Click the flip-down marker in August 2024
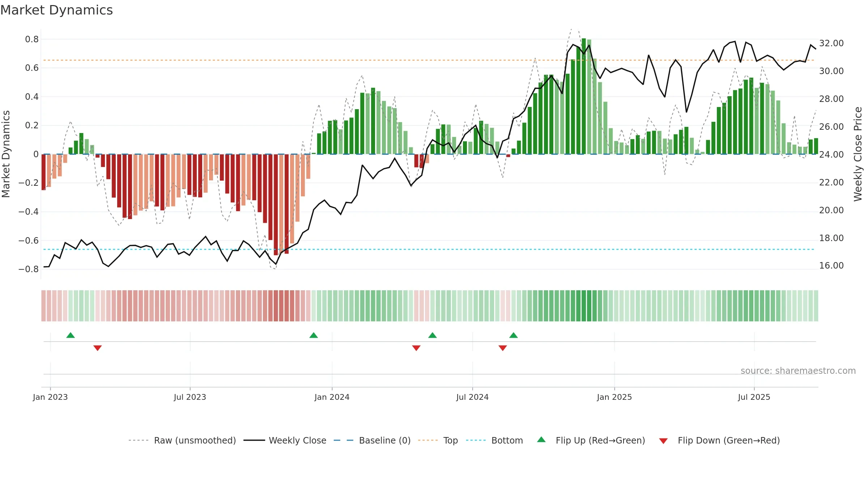Screen dimensions: 868x488 pos(503,348)
